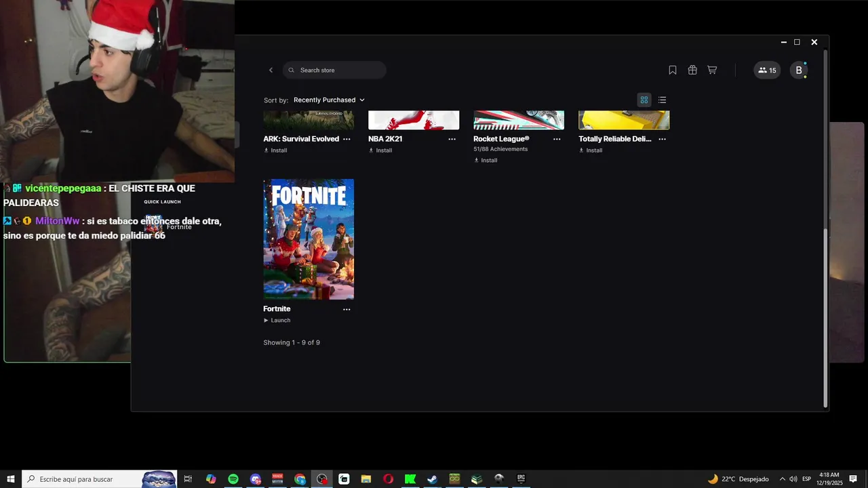Screen dimensions: 868x488
Task: Open the wishlist bookmark icon
Action: click(673, 70)
